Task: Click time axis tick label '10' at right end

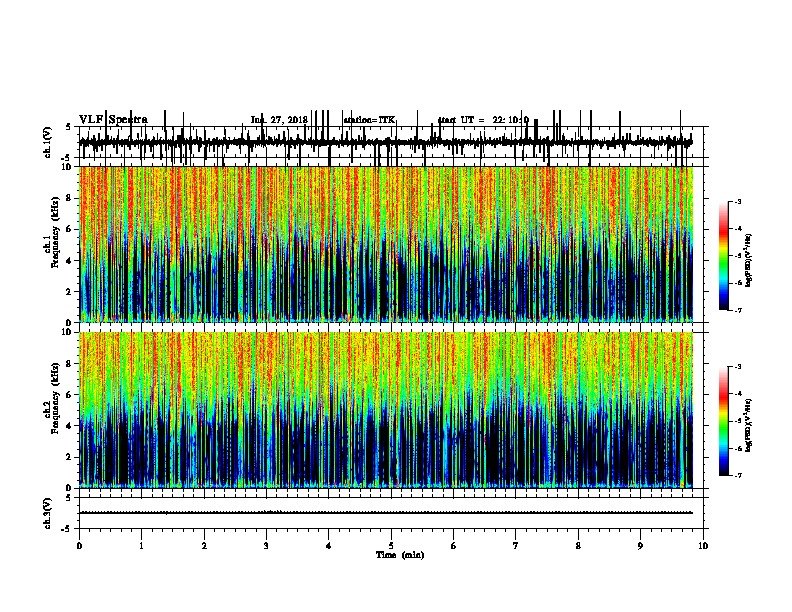Action: pyautogui.click(x=703, y=546)
